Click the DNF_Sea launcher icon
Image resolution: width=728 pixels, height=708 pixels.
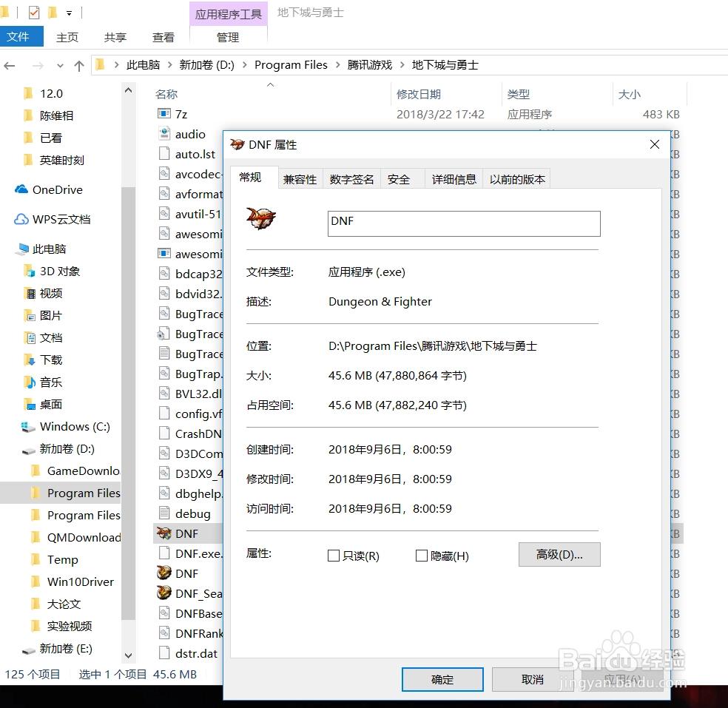click(164, 593)
